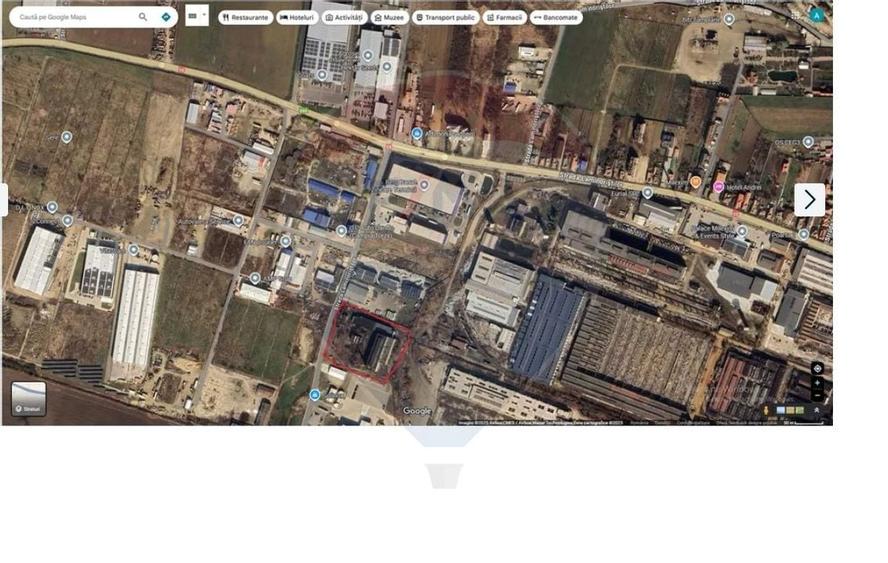Select the Bancomate category chip

tap(556, 18)
